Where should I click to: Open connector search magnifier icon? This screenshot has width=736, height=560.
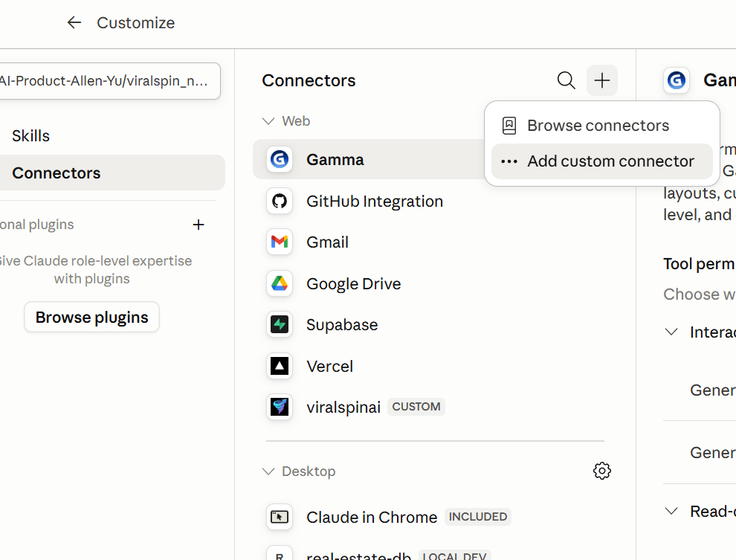coord(566,80)
